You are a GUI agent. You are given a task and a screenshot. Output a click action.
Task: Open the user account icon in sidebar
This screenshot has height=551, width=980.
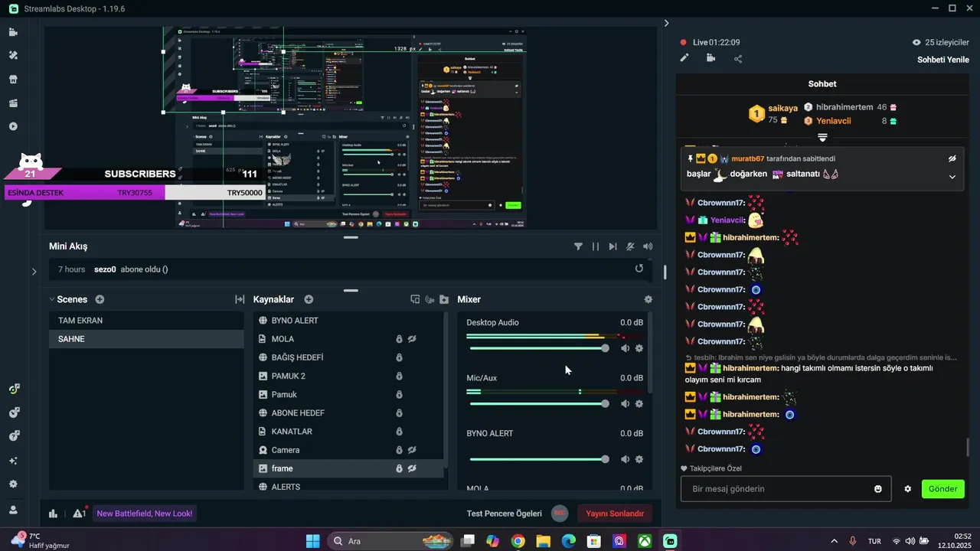13,510
